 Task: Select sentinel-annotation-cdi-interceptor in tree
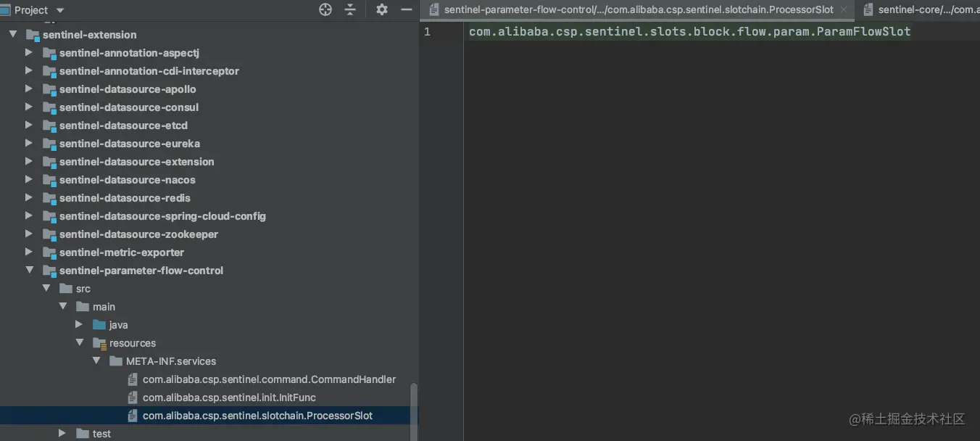149,71
